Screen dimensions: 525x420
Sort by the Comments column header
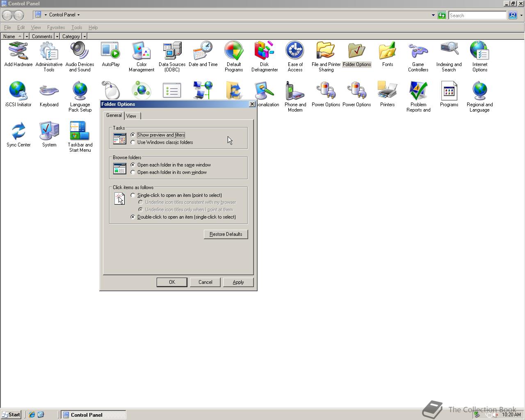(x=42, y=37)
